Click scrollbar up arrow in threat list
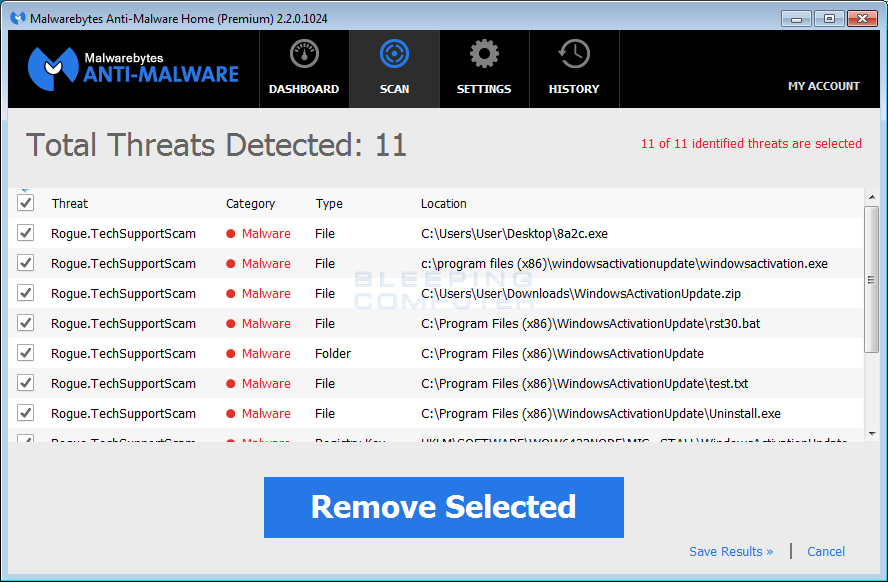888x582 pixels. click(x=871, y=196)
